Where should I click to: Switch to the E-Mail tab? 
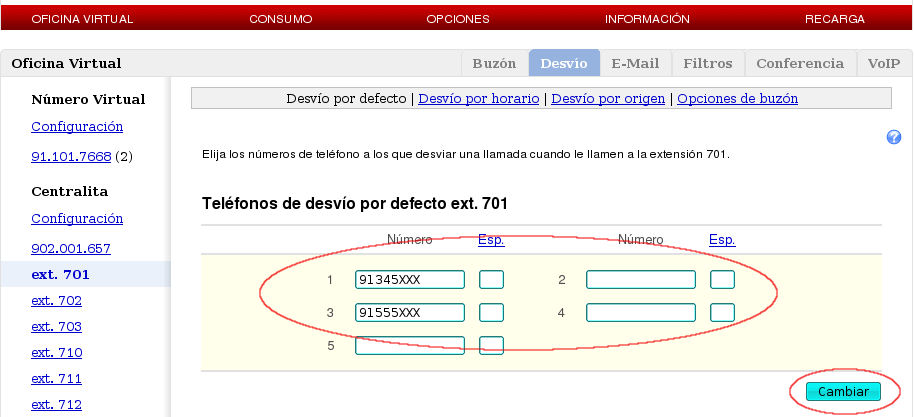[x=635, y=63]
